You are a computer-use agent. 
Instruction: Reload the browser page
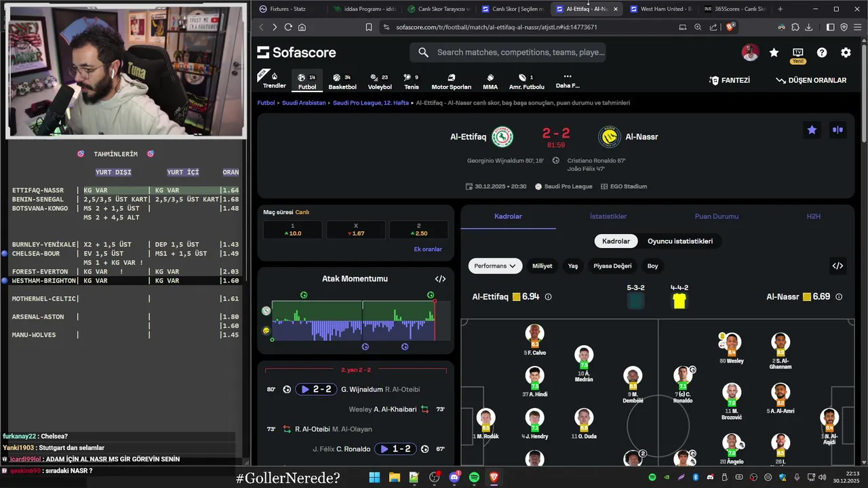(288, 27)
